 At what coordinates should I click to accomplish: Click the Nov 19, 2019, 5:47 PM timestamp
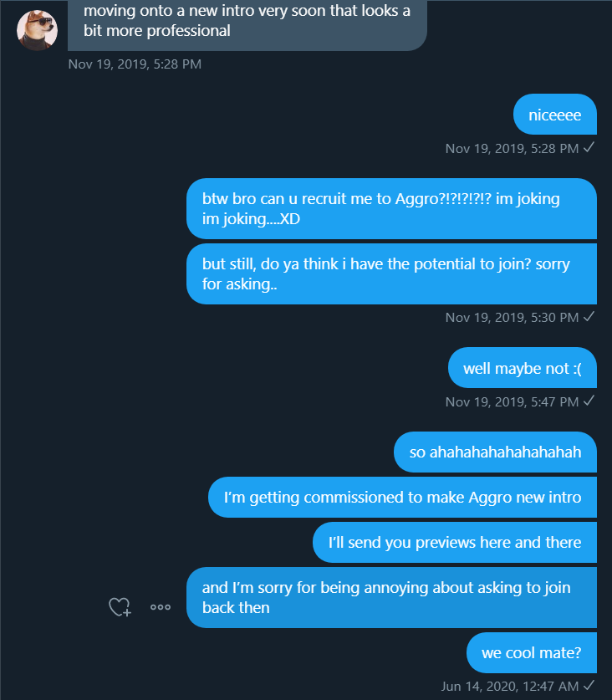[x=512, y=401]
